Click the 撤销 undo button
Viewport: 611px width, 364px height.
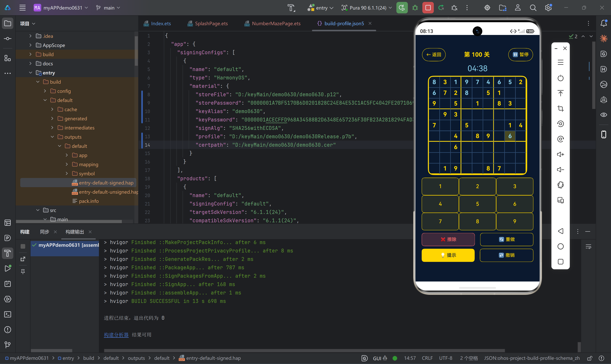tap(507, 255)
